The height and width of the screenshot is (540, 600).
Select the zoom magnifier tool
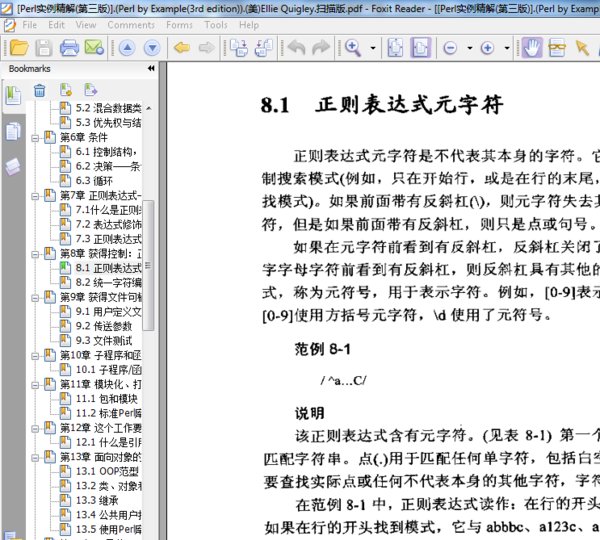coord(353,48)
